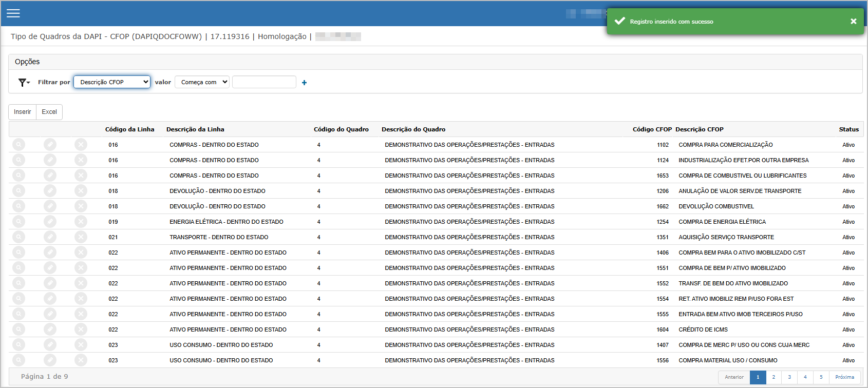The image size is (868, 388).
Task: Click Próxima to go to next page
Action: (844, 377)
